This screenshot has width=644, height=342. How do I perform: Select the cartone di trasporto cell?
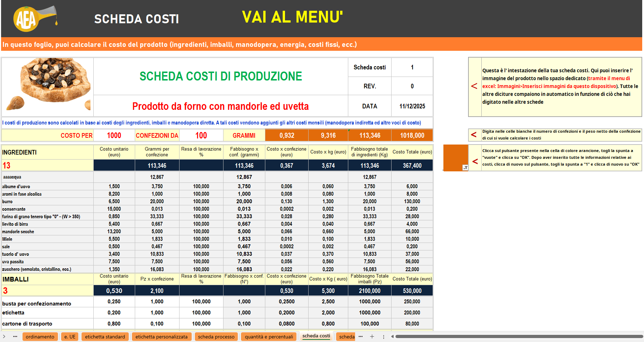(47, 324)
